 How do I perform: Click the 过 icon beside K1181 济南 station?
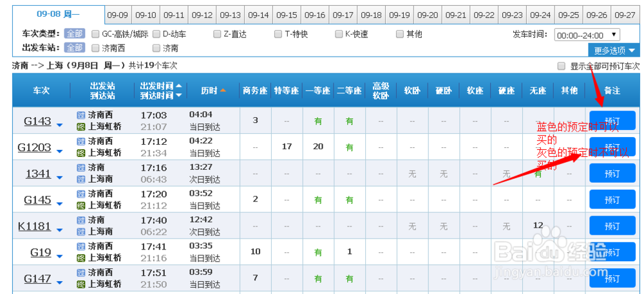[81, 220]
